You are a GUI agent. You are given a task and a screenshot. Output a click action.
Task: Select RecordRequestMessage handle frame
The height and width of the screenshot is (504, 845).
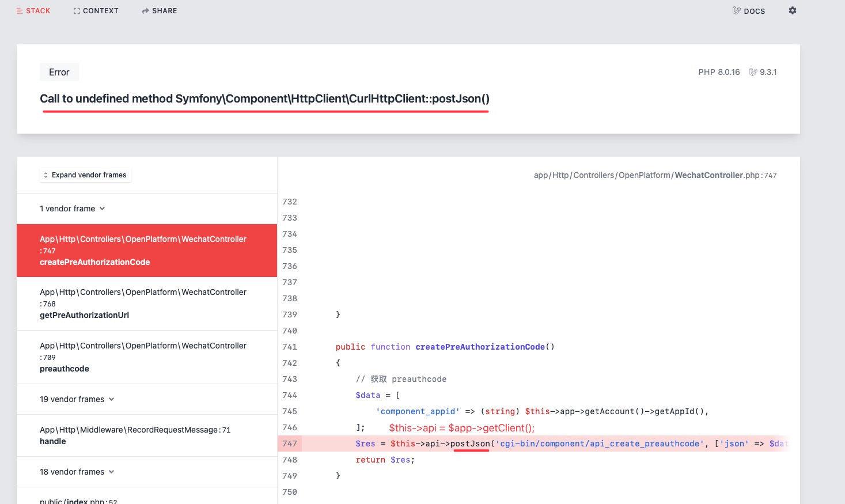tap(147, 435)
